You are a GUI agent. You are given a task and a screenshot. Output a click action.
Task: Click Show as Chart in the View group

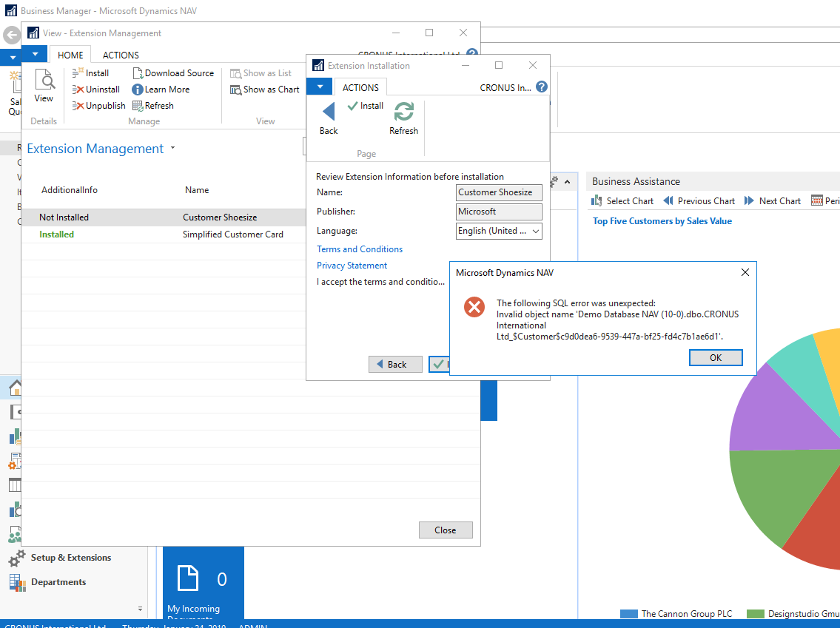[x=265, y=90]
